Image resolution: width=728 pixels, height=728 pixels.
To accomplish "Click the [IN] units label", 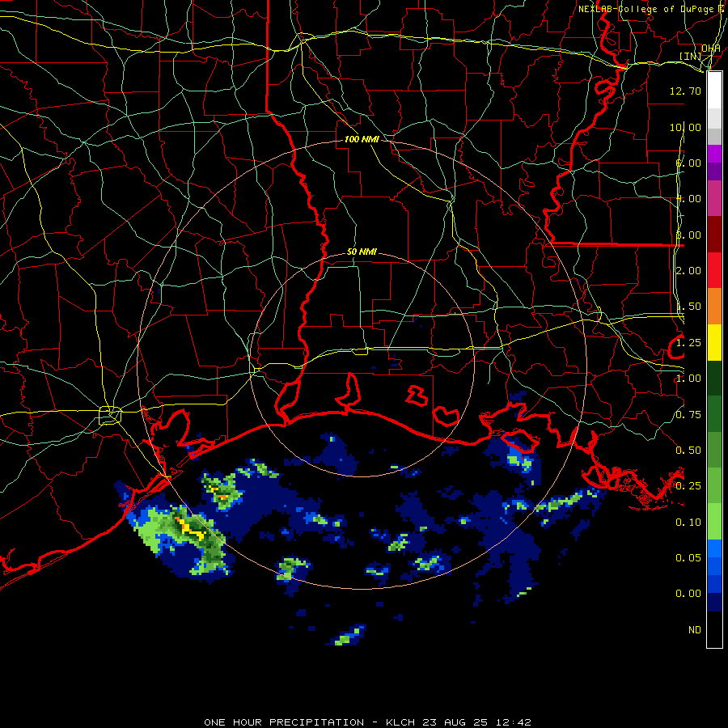I will click(x=691, y=56).
